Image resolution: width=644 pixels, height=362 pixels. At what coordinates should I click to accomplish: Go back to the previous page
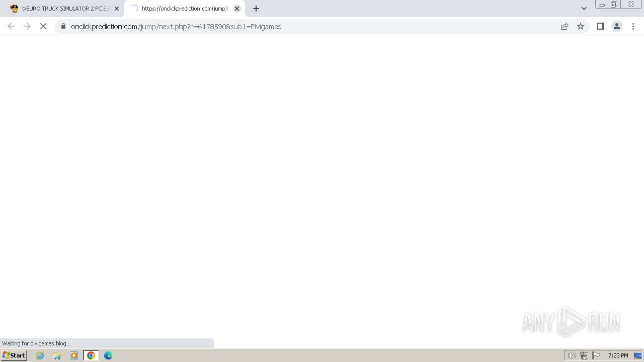[x=11, y=26]
